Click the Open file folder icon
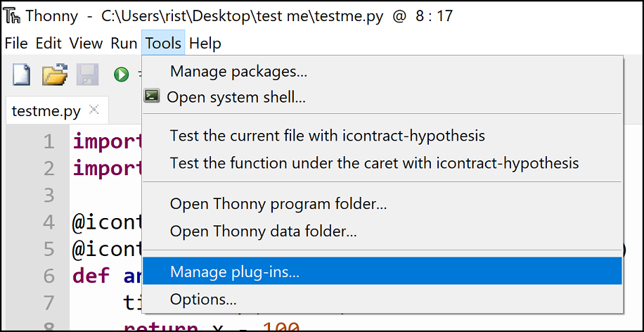The width and height of the screenshot is (644, 332). 55,75
